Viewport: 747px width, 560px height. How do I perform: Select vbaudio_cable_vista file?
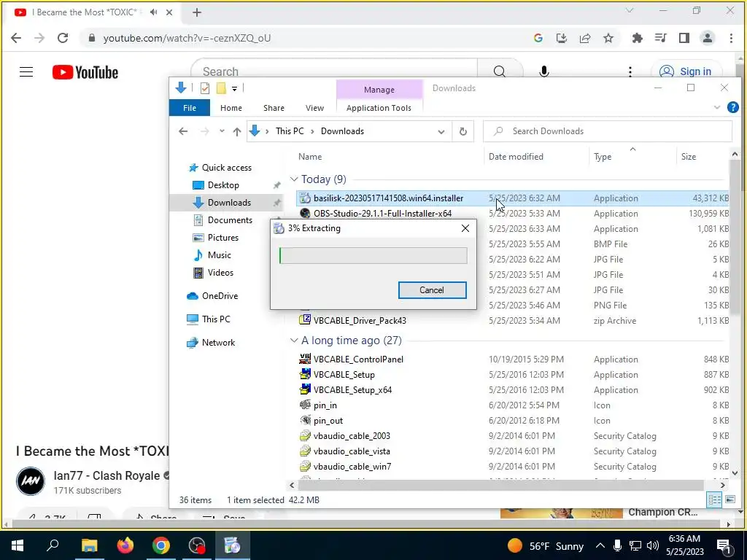[352, 451]
